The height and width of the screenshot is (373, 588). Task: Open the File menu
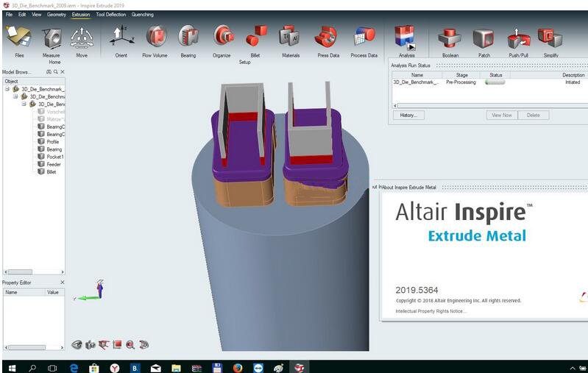tap(9, 14)
